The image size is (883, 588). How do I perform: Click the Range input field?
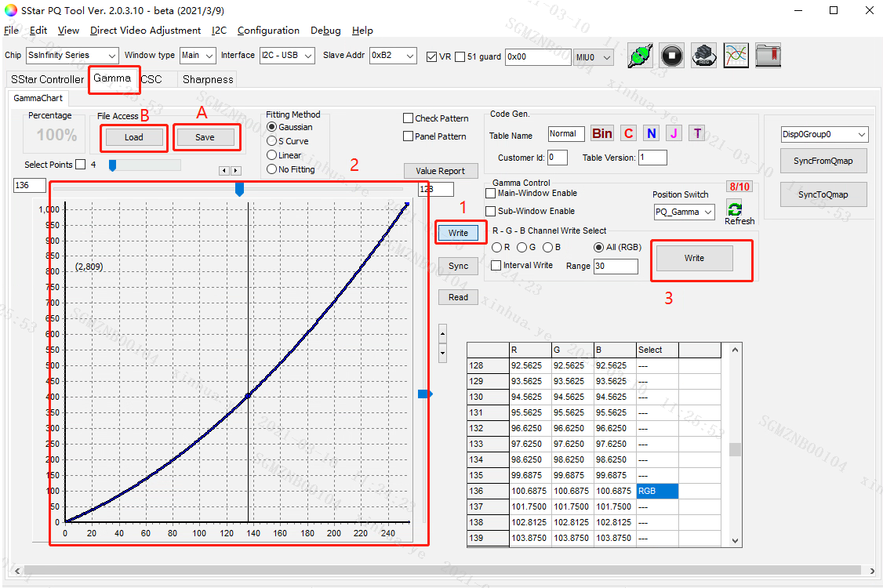(616, 267)
